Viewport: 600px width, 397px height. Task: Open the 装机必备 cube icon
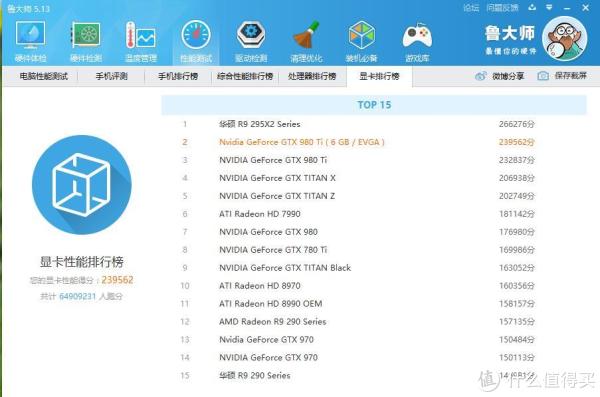point(361,41)
